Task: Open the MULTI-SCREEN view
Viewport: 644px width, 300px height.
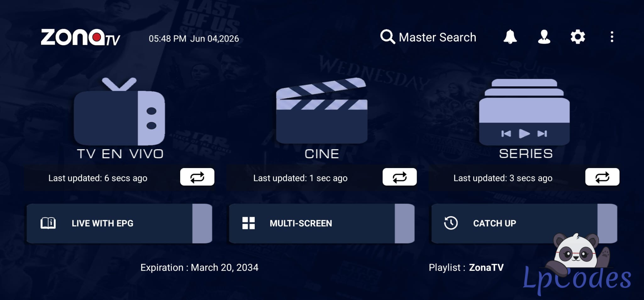Action: tap(322, 223)
